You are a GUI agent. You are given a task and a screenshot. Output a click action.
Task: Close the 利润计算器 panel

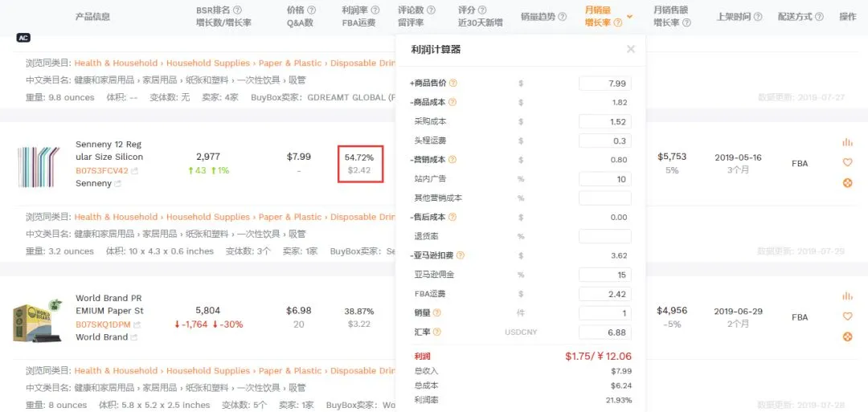pyautogui.click(x=631, y=49)
